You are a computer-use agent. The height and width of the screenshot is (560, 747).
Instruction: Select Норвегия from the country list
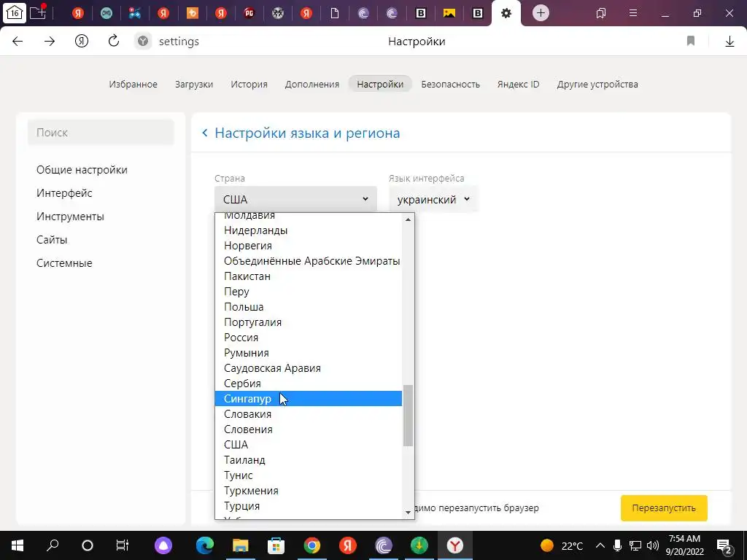coord(309,246)
